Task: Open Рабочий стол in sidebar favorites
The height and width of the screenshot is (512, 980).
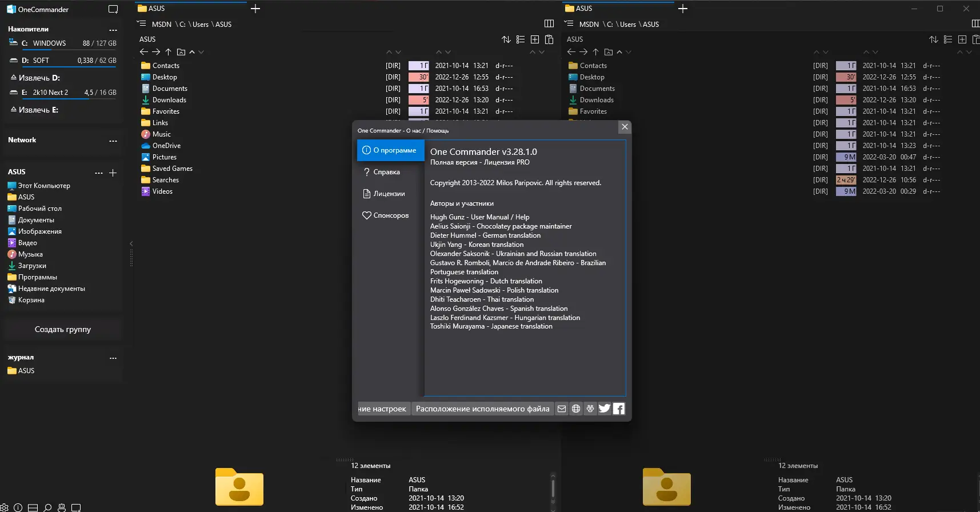Action: click(34, 209)
